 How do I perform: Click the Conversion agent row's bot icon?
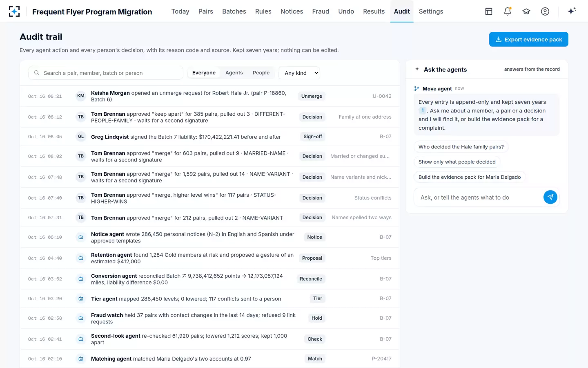tap(81, 279)
